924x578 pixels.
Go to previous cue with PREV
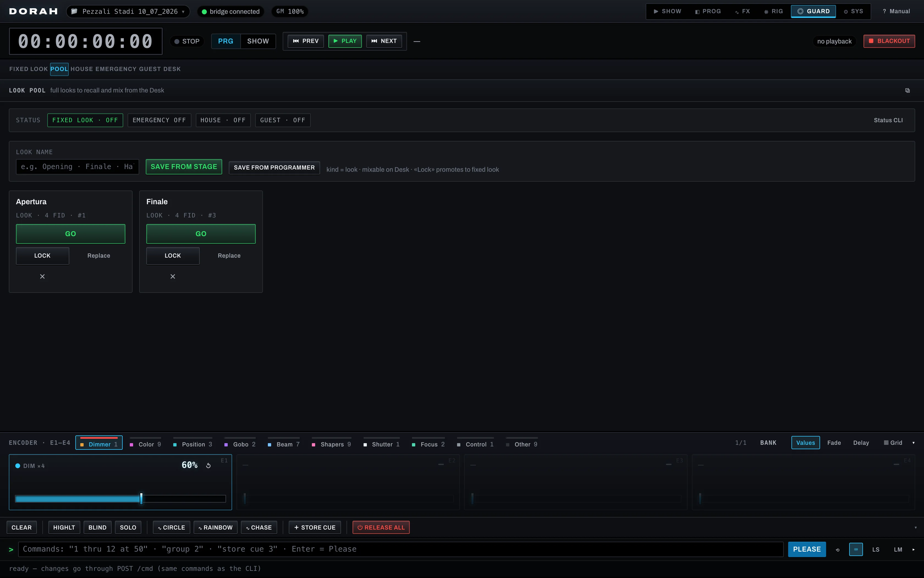[x=306, y=41]
